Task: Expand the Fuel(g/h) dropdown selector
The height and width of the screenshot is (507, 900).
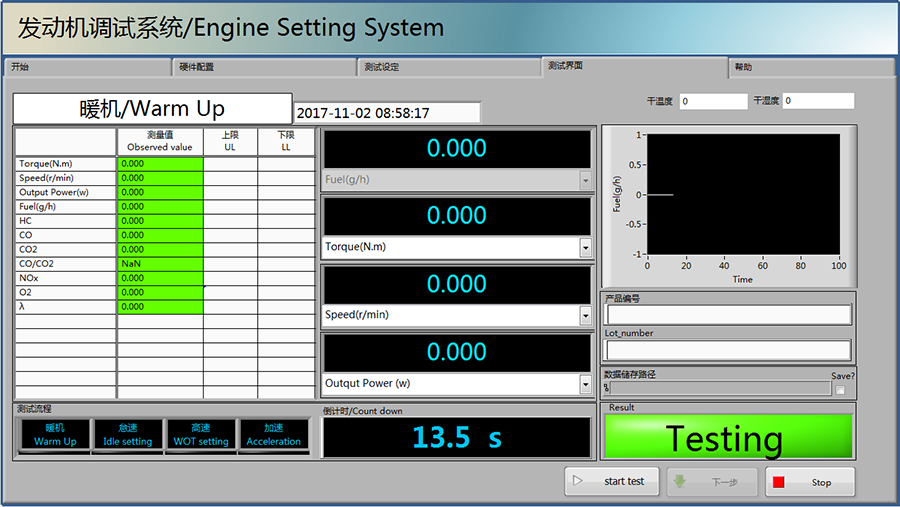Action: (x=585, y=180)
